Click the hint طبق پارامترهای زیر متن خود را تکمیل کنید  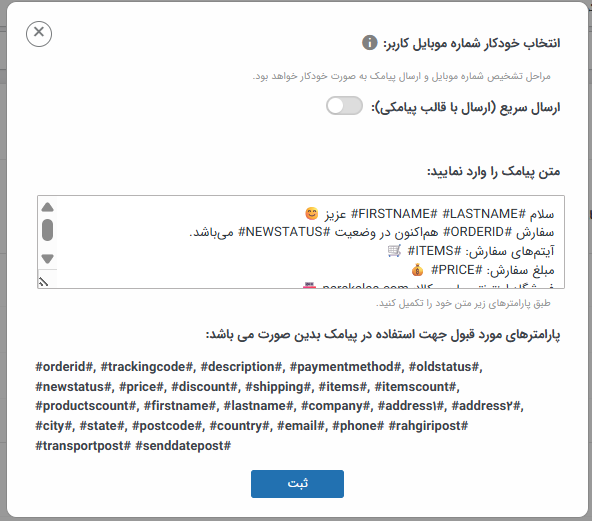[x=463, y=303]
